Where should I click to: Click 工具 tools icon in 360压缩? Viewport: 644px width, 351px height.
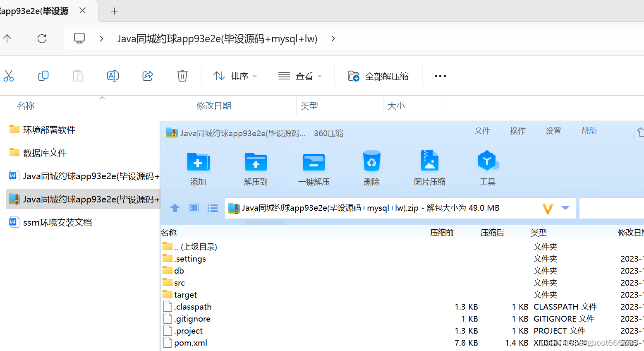pyautogui.click(x=488, y=168)
